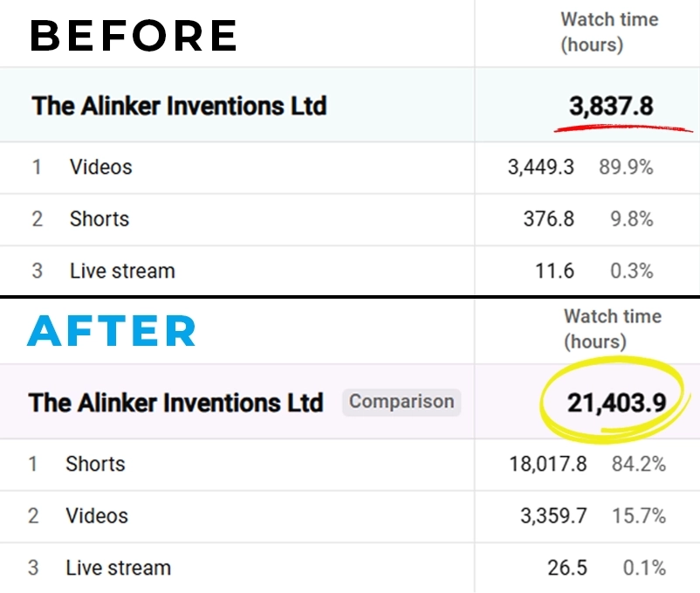Click the 3,449.3 Videos watch time
Screen dimensions: 700x593
(x=540, y=168)
